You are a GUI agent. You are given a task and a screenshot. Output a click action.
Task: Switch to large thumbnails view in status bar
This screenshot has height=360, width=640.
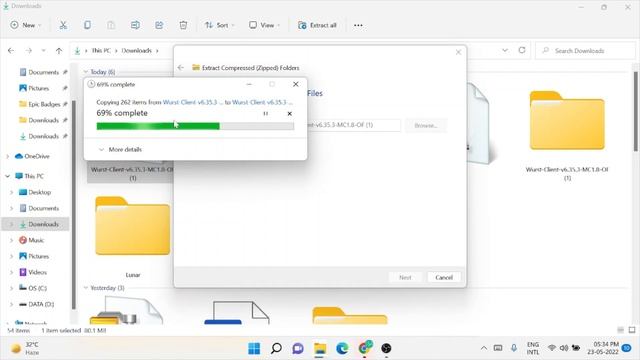pos(632,330)
